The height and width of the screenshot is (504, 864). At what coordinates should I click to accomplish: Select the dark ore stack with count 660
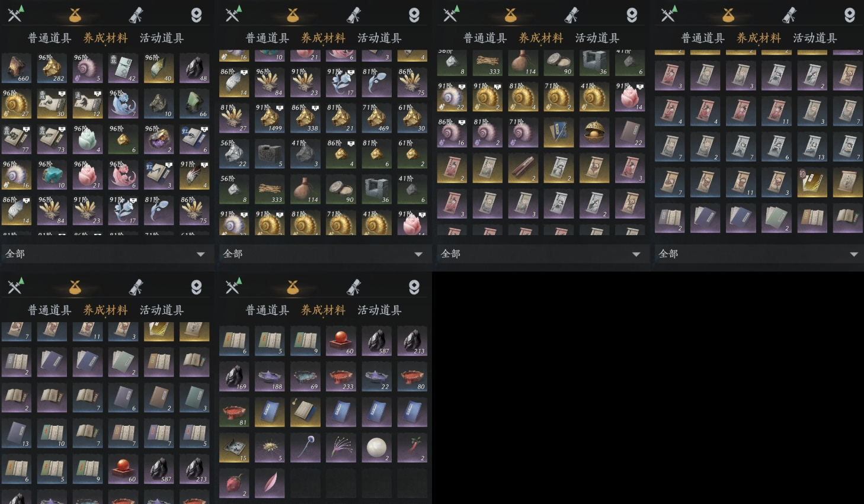click(x=17, y=68)
